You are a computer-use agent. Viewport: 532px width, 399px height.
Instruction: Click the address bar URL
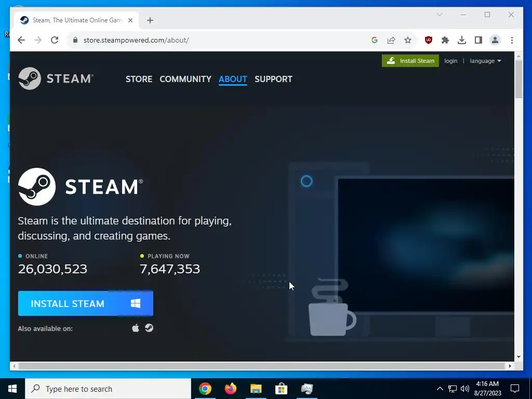[x=136, y=40]
